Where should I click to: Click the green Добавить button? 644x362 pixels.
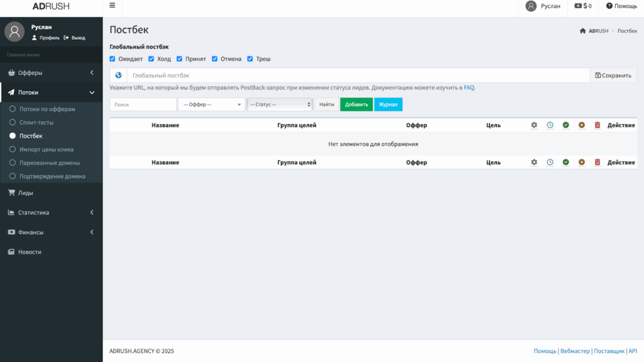click(357, 105)
